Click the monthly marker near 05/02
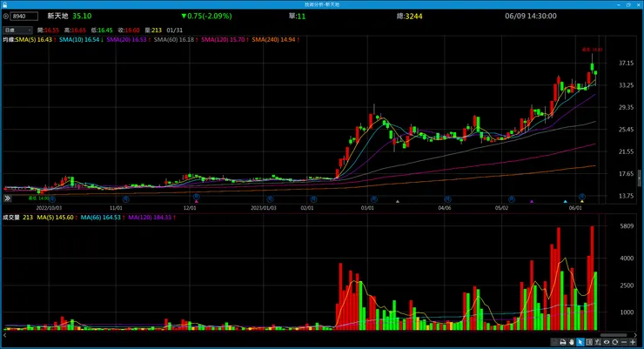Viewport: 644px width, 349px height. (512, 199)
